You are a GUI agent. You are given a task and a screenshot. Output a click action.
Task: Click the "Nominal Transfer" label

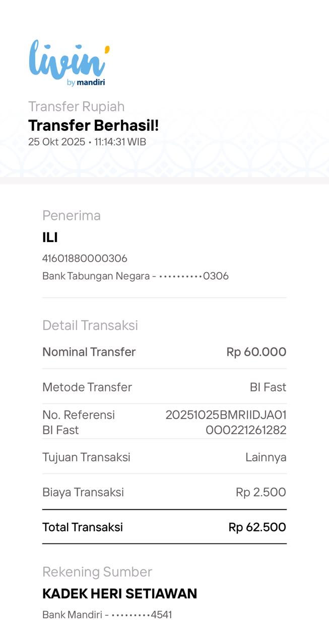coord(89,352)
